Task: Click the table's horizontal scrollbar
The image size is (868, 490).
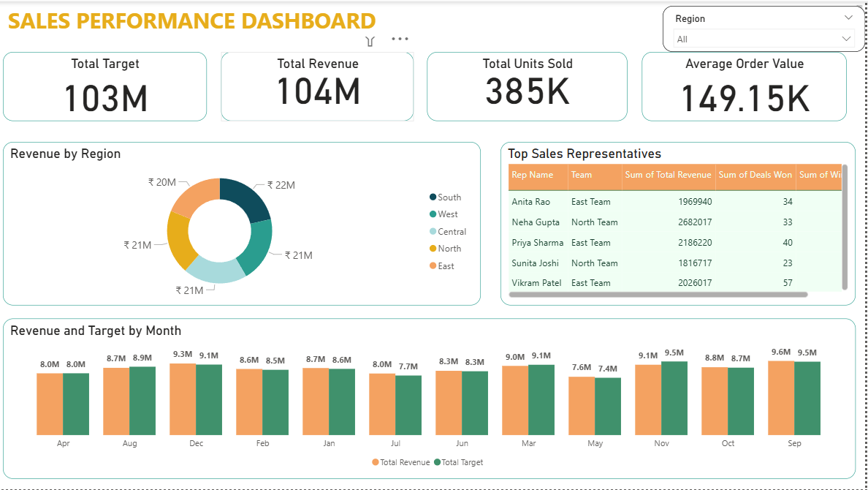Action: [658, 295]
